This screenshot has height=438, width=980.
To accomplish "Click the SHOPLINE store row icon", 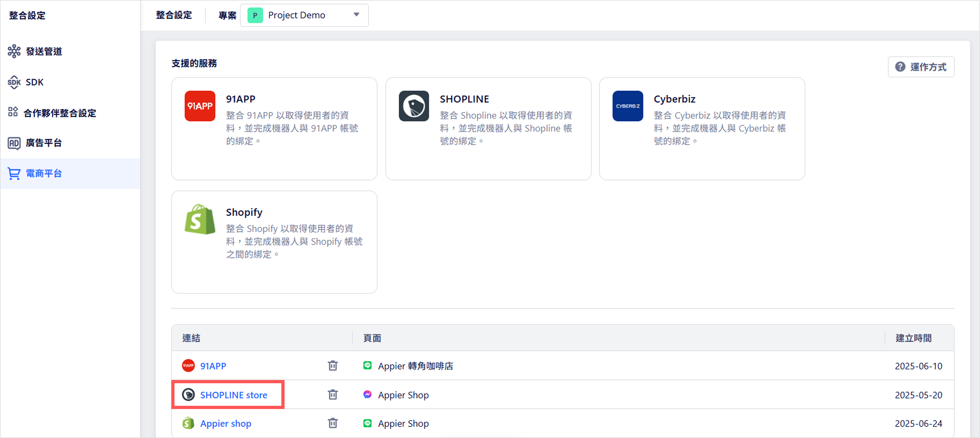I will click(188, 395).
